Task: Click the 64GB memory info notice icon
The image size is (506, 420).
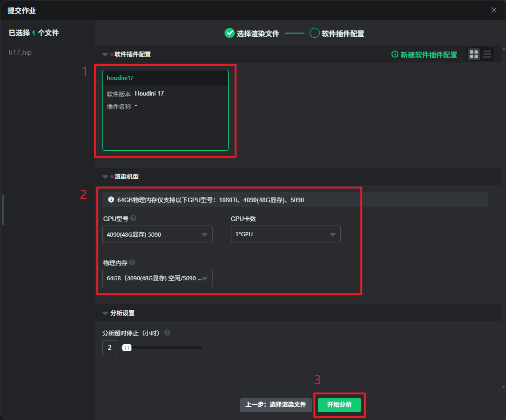Action: (x=111, y=200)
